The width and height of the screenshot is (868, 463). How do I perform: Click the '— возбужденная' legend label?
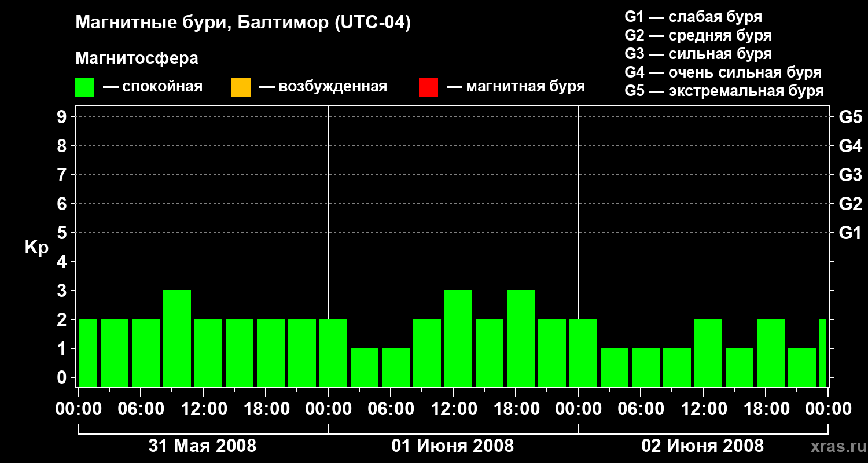tap(323, 87)
